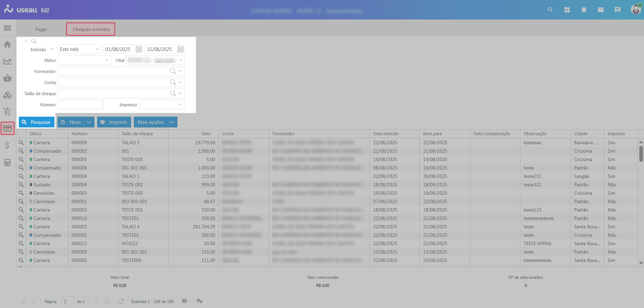The height and width of the screenshot is (308, 644).
Task: Switch to the Pagar tab
Action: coord(41,29)
